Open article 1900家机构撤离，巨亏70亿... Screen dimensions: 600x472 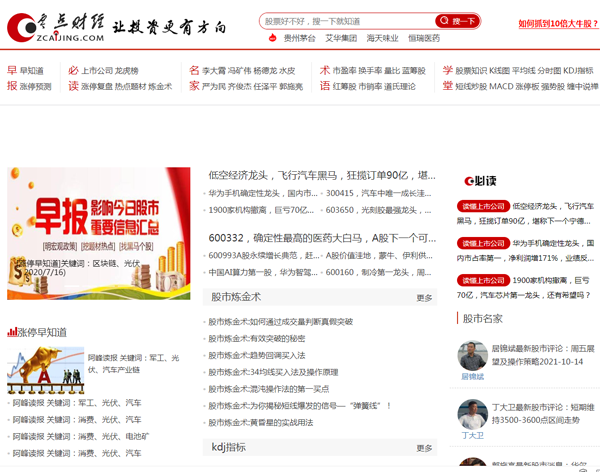[x=261, y=210]
